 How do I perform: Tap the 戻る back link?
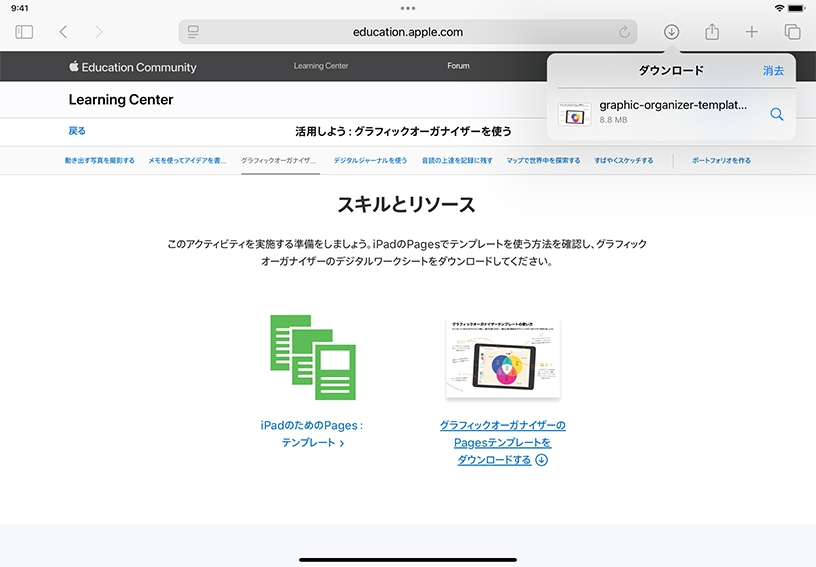point(77,131)
